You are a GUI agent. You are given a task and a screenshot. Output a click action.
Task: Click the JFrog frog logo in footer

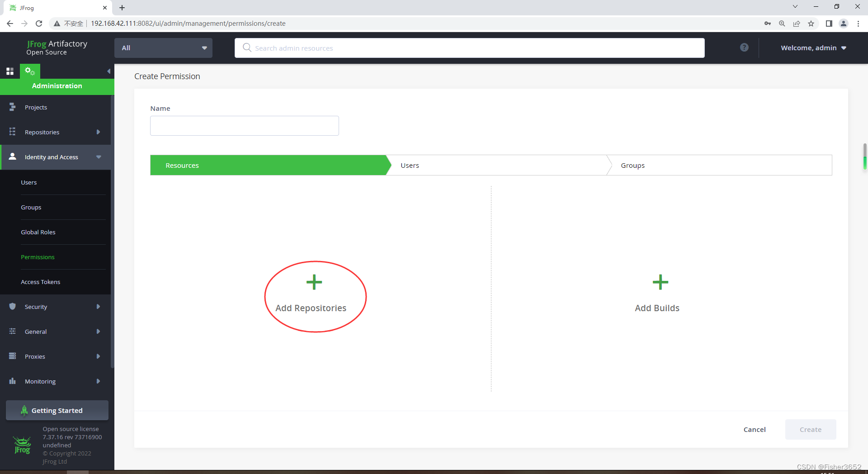(x=22, y=445)
